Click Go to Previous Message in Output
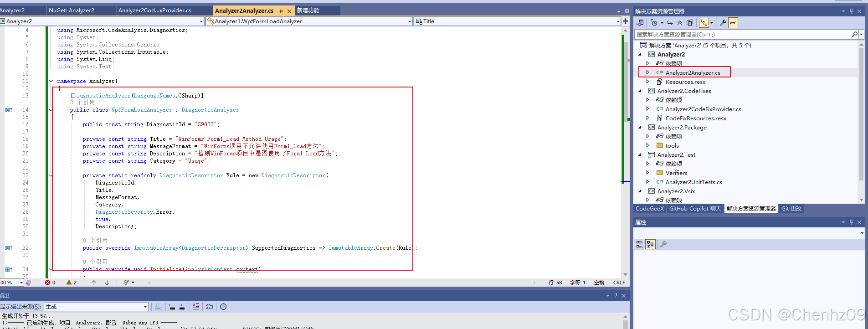The image size is (868, 329). 172,307
